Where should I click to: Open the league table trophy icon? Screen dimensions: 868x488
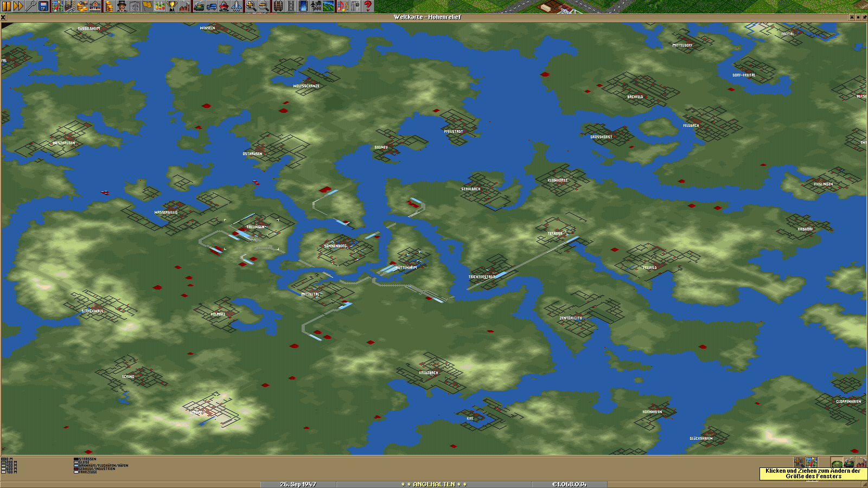[x=172, y=6]
